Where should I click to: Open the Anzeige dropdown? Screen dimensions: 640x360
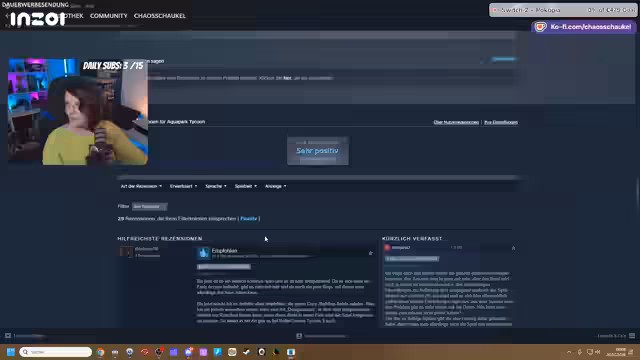click(276, 186)
